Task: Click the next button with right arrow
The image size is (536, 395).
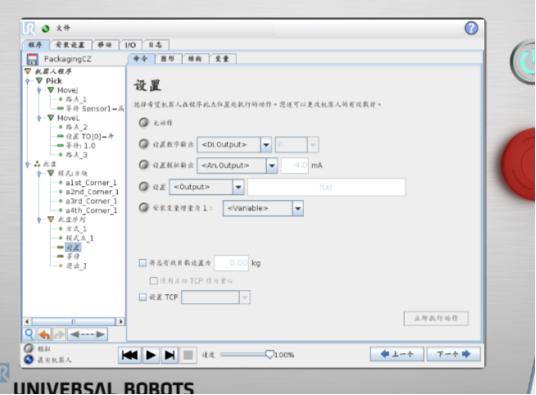Action: [x=454, y=354]
